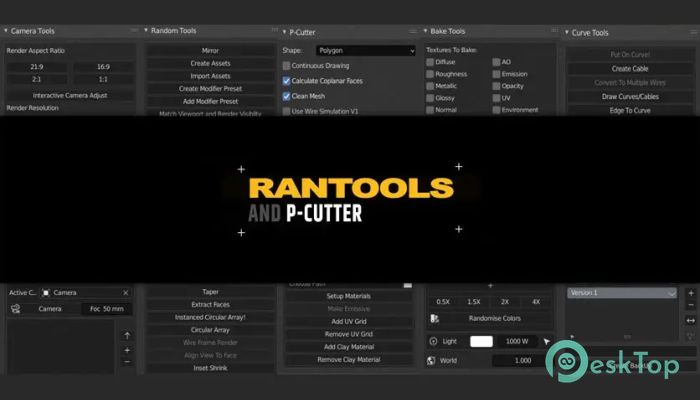Click Add Modifier Preset
The height and width of the screenshot is (400, 700).
tap(210, 101)
